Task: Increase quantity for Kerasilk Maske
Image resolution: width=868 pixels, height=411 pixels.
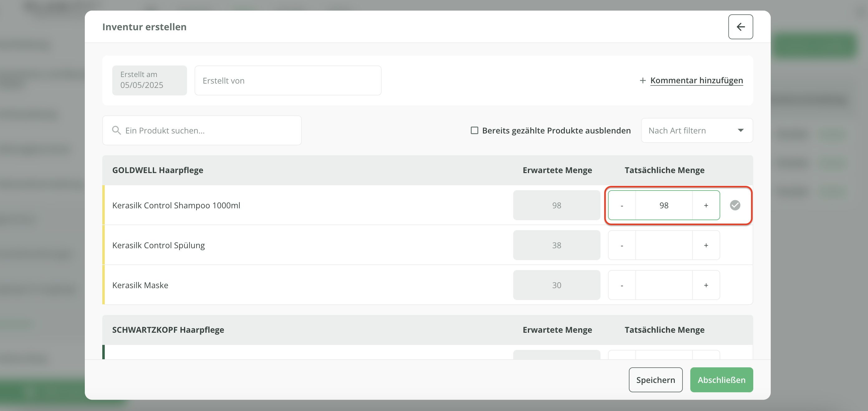Action: point(706,285)
